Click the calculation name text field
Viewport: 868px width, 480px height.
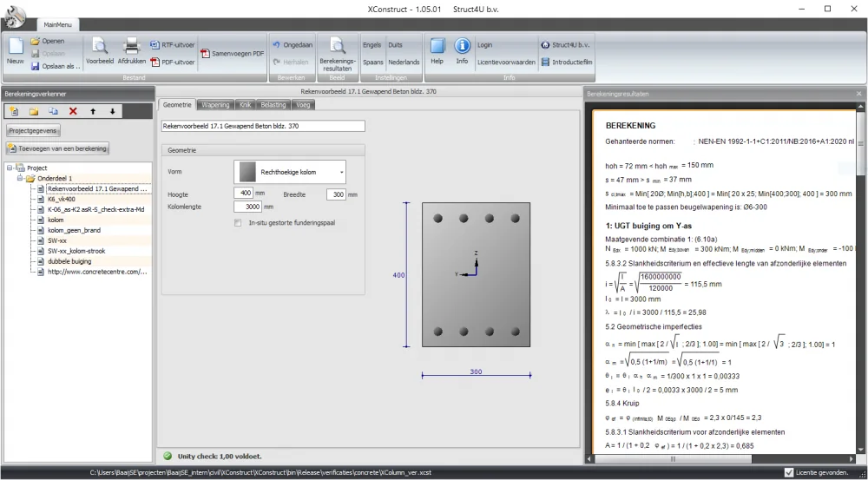(x=263, y=126)
